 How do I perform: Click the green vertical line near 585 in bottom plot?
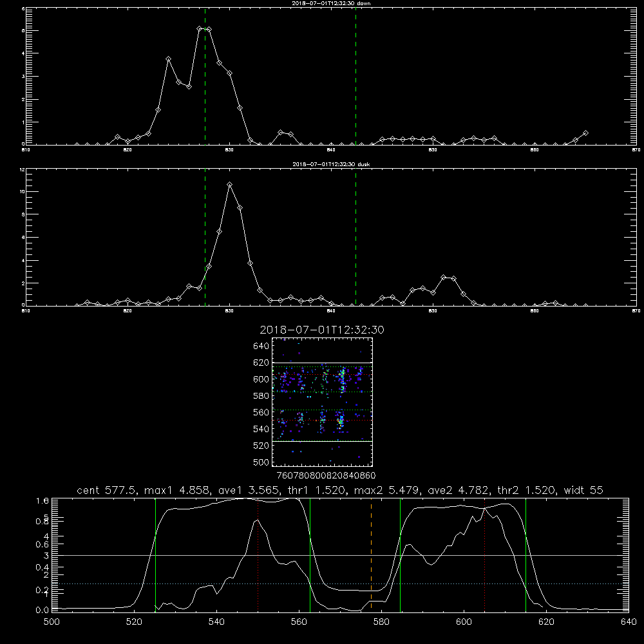pyautogui.click(x=400, y=555)
